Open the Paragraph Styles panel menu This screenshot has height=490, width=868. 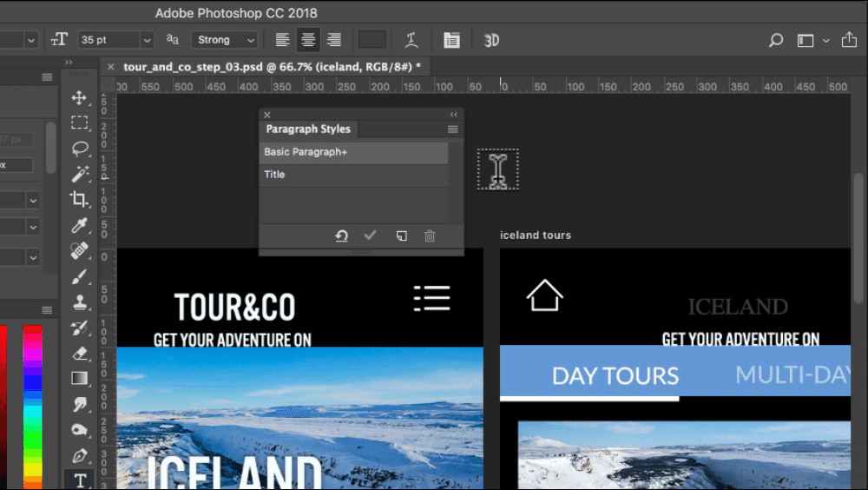452,129
